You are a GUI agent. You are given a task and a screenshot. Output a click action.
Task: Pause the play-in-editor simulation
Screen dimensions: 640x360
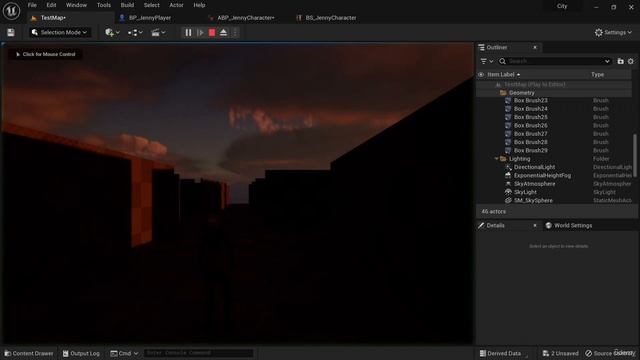[188, 32]
